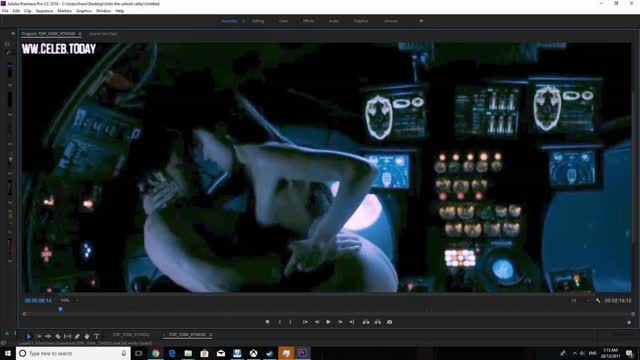The width and height of the screenshot is (640, 360).
Task: Click the Lift button
Action: [x=366, y=322]
